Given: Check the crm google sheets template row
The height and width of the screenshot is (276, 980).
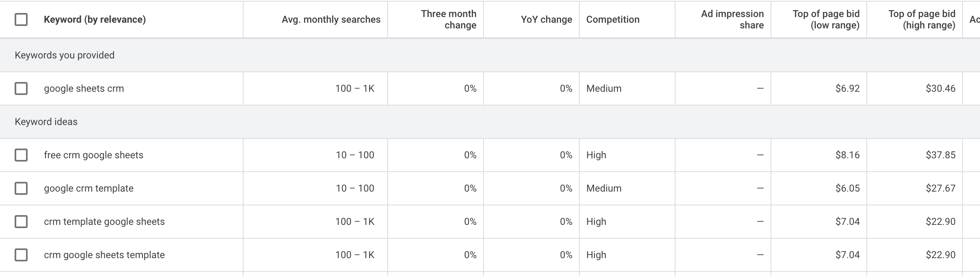Looking at the screenshot, I should click(x=21, y=255).
